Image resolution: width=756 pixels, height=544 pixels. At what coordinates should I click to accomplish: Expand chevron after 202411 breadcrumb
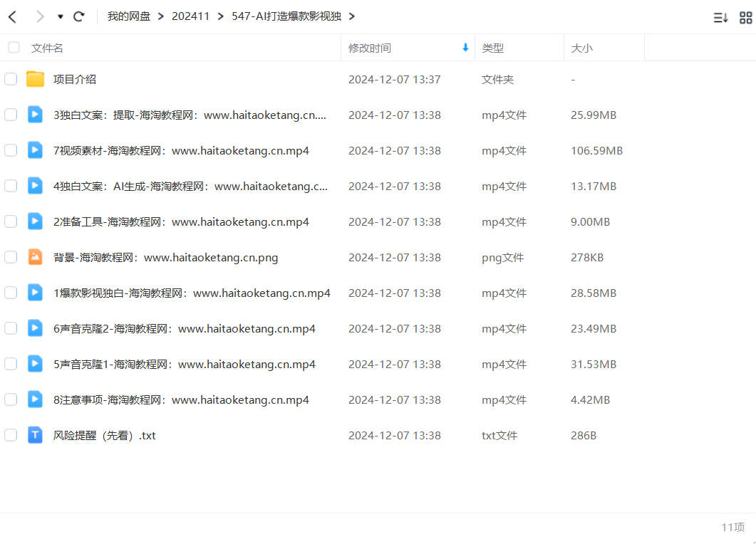[x=221, y=16]
